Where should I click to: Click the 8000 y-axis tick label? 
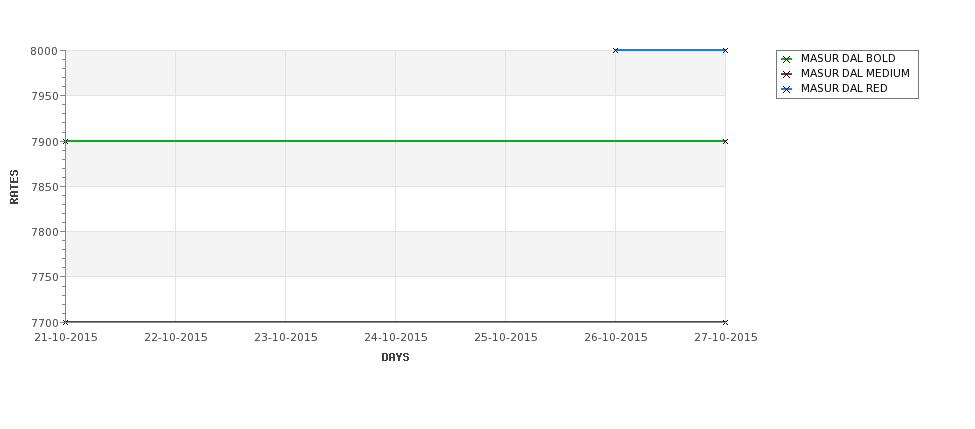point(44,51)
